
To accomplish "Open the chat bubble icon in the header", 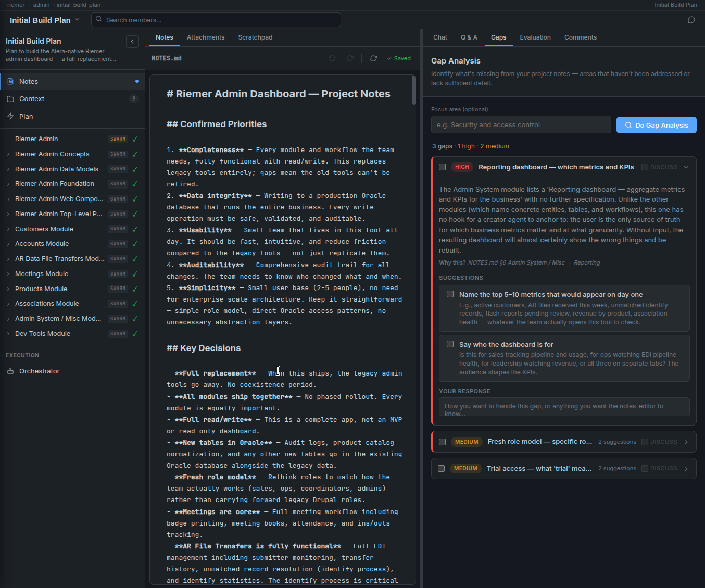I will [x=691, y=20].
